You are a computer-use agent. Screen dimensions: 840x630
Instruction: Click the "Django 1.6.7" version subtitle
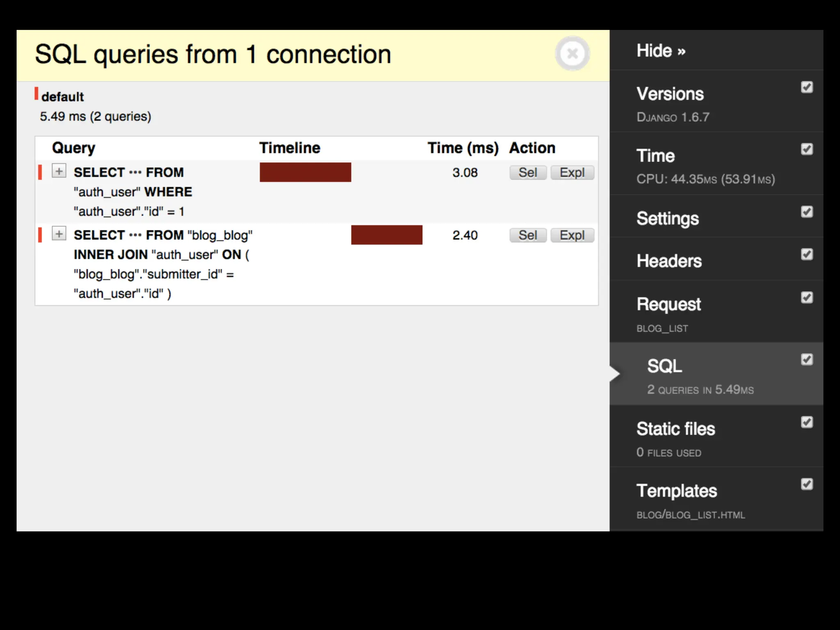point(673,117)
